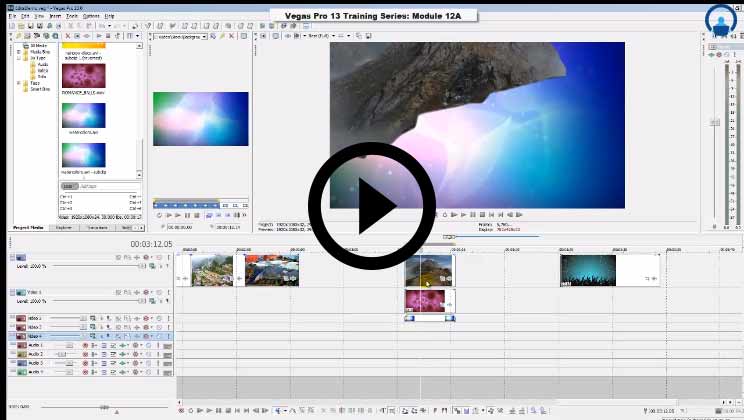Start preview in the Project Media toolbar
Viewport: 744px width, 420px height.
click(99, 36)
